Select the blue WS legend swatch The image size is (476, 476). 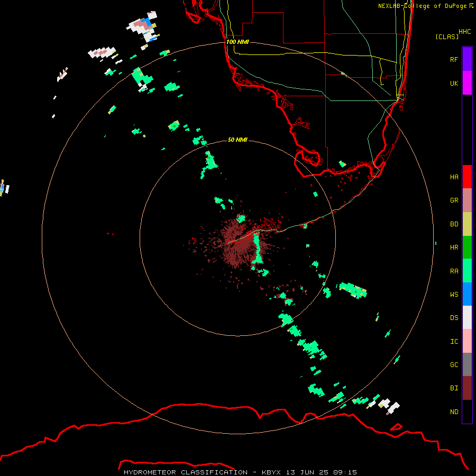pos(467,294)
